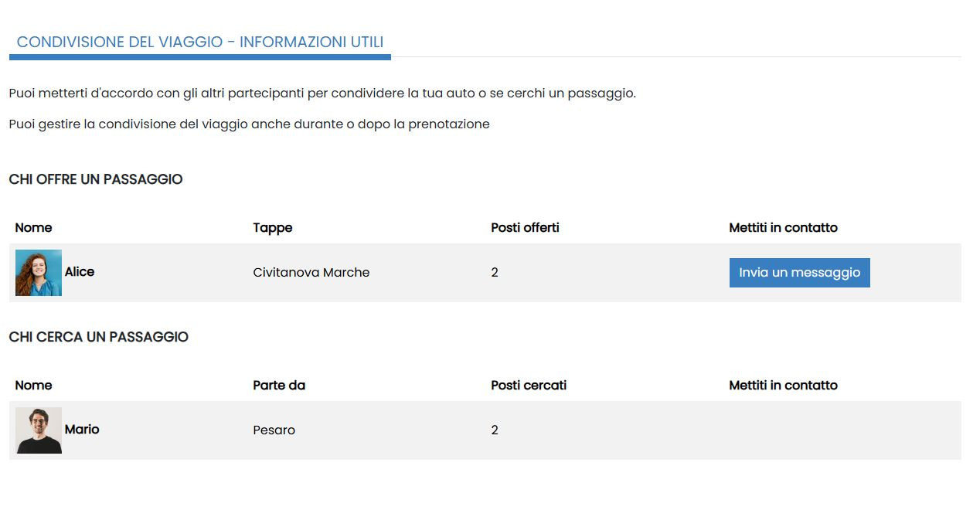
Task: Click the Posti offerti column header
Action: point(525,228)
